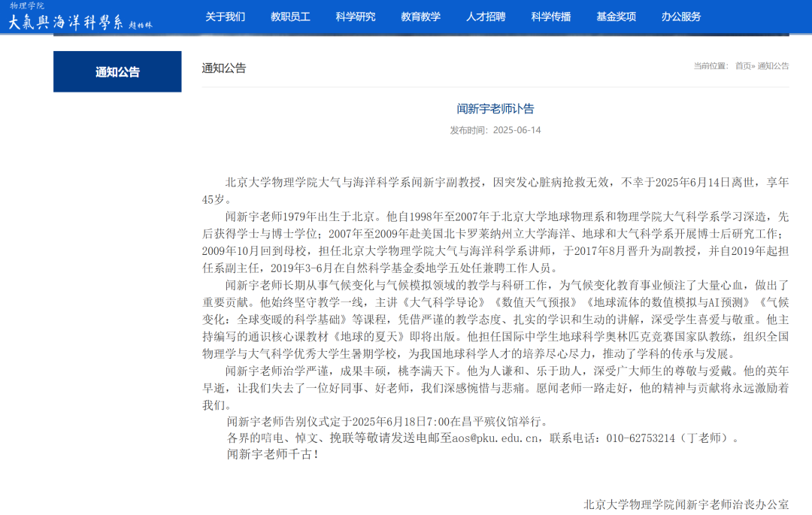Click the 首页 breadcrumb link
Image resolution: width=812 pixels, height=515 pixels.
click(x=742, y=66)
